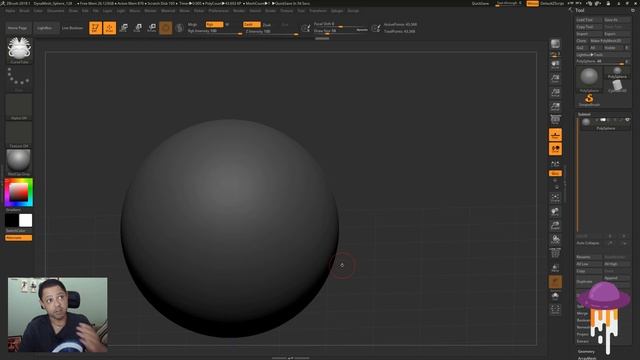The width and height of the screenshot is (640, 360).
Task: Adjust the Draw Size slider
Action: click(340, 31)
